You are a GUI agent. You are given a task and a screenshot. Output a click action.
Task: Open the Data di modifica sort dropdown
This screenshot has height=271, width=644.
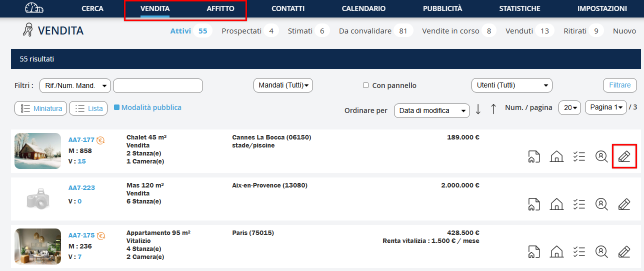[431, 110]
